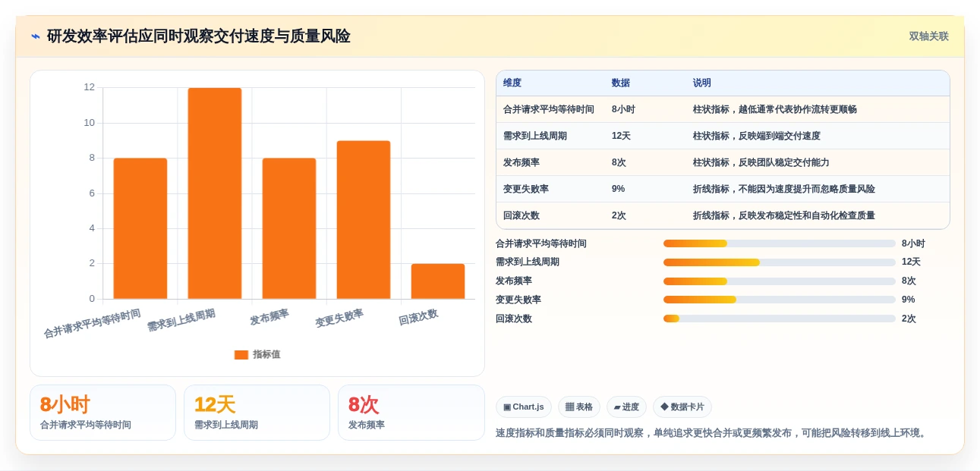Image resolution: width=980 pixels, height=471 pixels.
Task: Select the 数据卡片 tag chip
Action: pyautogui.click(x=682, y=407)
